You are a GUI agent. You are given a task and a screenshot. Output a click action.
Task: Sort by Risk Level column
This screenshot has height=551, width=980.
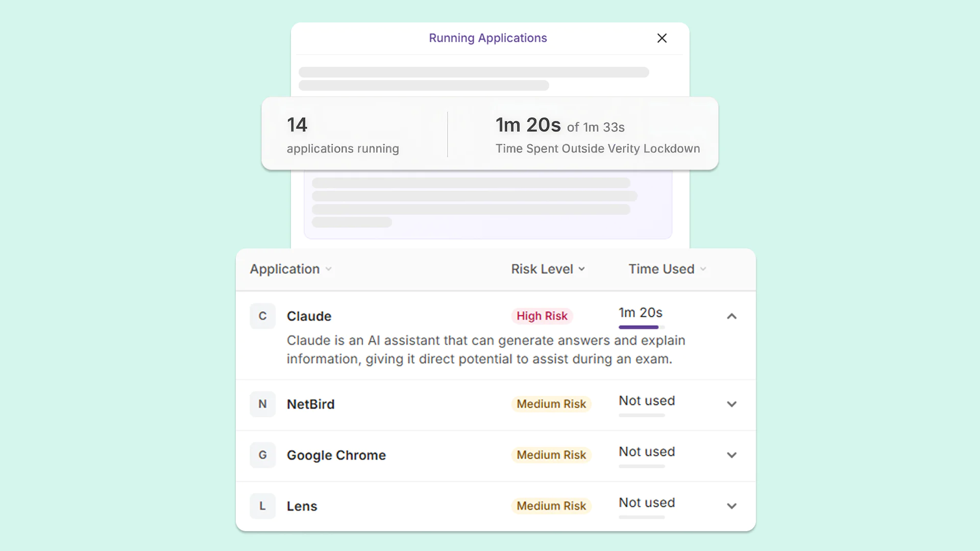pos(548,269)
